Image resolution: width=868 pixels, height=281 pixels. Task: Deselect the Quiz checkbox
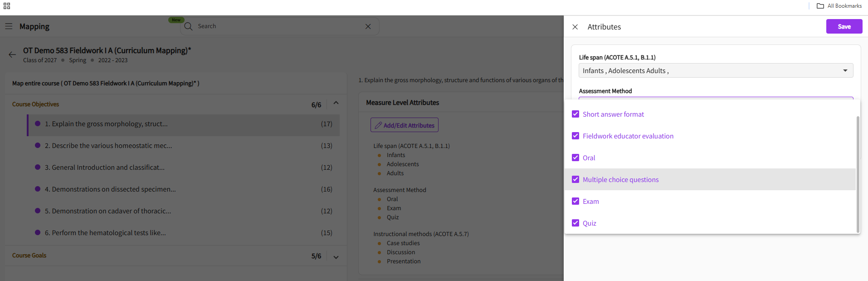[575, 223]
